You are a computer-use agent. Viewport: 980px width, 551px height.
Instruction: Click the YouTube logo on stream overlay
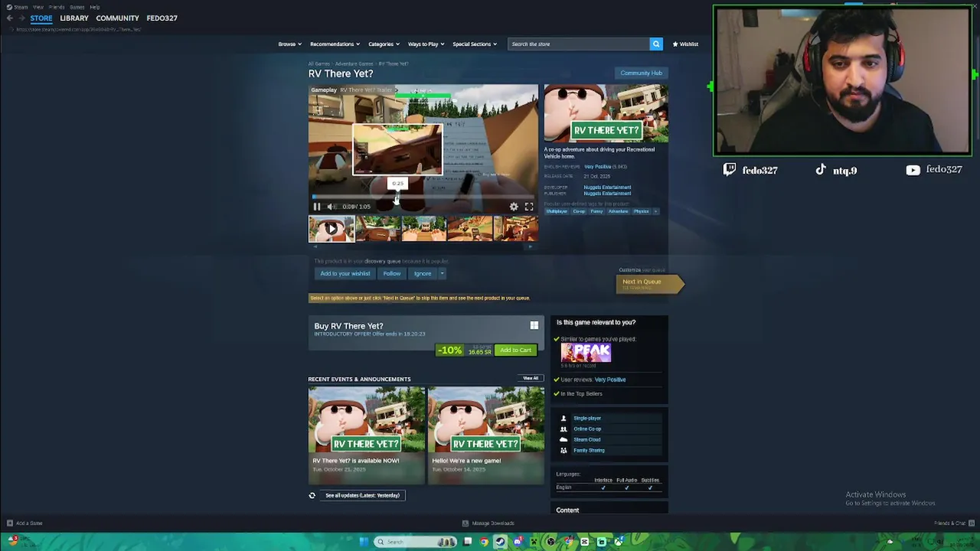click(x=913, y=170)
